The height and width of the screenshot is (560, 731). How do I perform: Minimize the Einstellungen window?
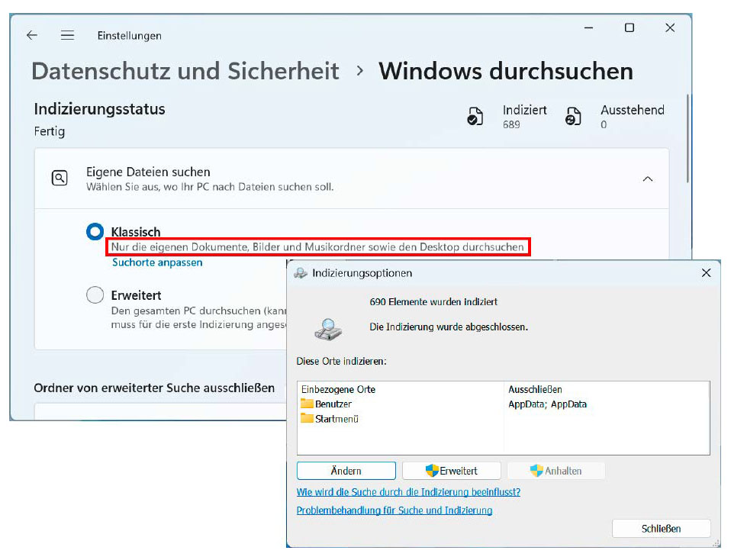click(x=589, y=28)
